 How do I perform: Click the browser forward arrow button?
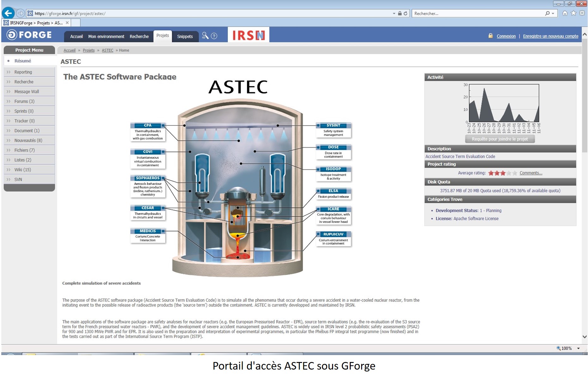tap(20, 13)
